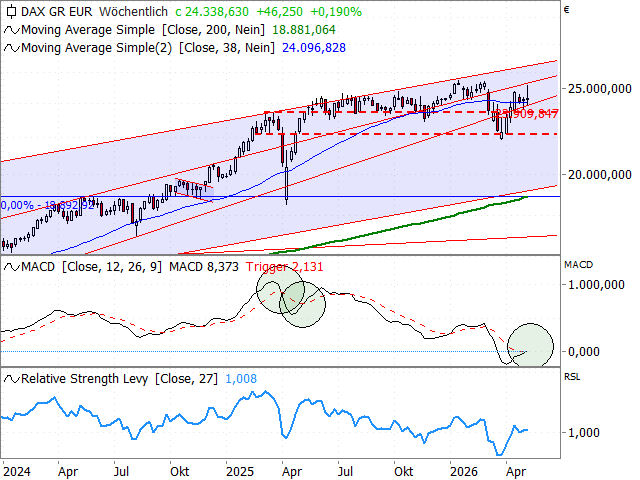
Task: Click the 200 moving average value 18.881,064
Action: tap(304, 30)
